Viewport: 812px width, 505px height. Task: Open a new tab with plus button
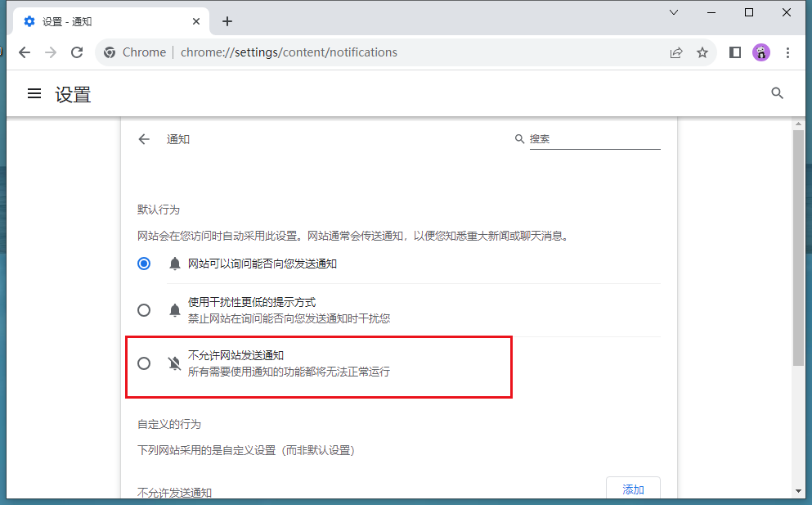tap(227, 21)
